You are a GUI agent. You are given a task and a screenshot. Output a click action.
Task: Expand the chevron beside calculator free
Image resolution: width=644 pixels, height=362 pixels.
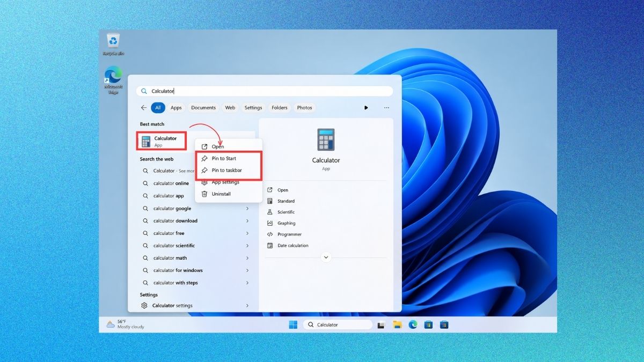[x=247, y=233]
